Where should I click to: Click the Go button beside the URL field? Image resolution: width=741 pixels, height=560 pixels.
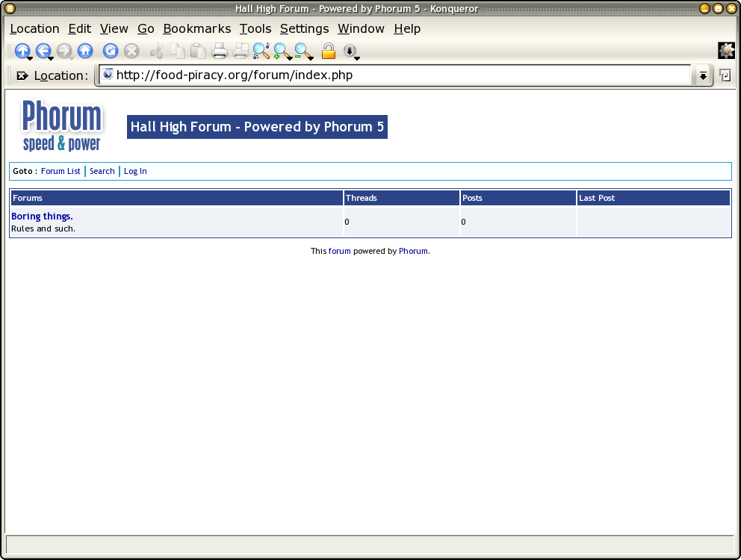[x=725, y=75]
